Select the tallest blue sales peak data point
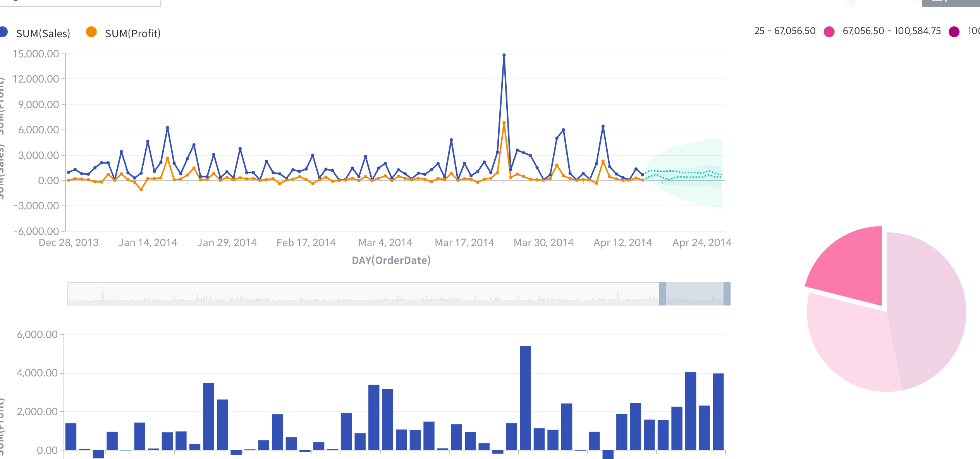The width and height of the screenshot is (980, 459). pyautogui.click(x=504, y=55)
